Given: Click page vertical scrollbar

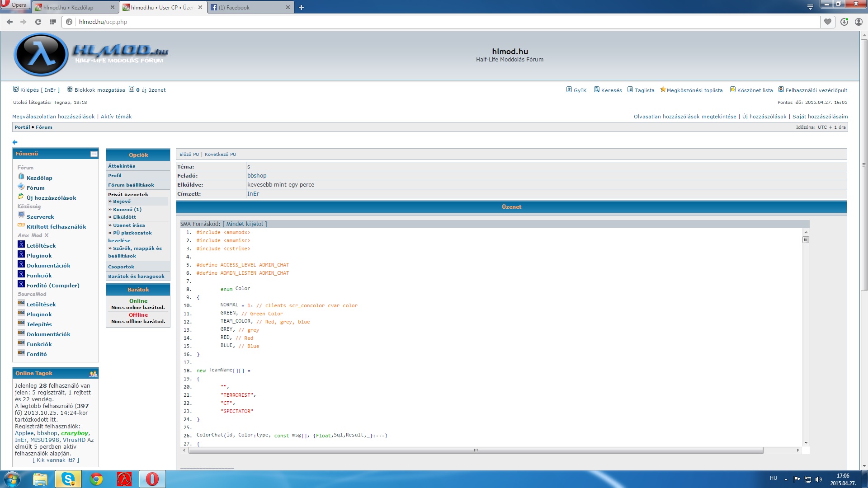Looking at the screenshot, I should coord(864,165).
